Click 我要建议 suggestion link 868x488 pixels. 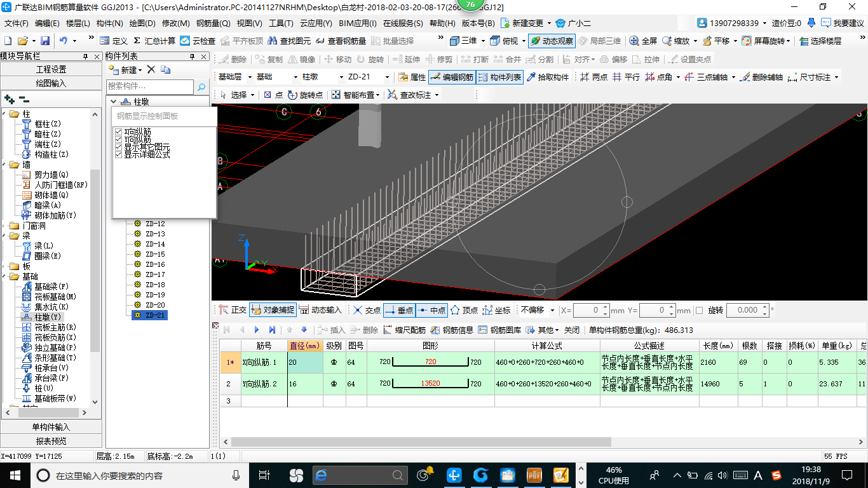click(843, 24)
